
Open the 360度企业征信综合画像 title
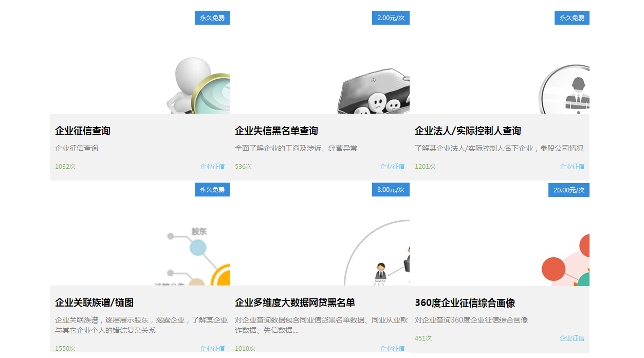[465, 302]
